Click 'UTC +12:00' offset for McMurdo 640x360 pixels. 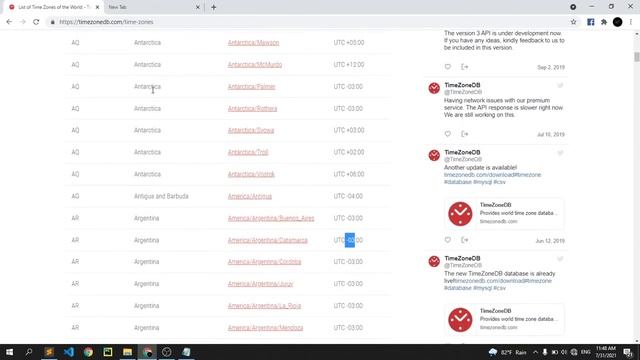349,64
